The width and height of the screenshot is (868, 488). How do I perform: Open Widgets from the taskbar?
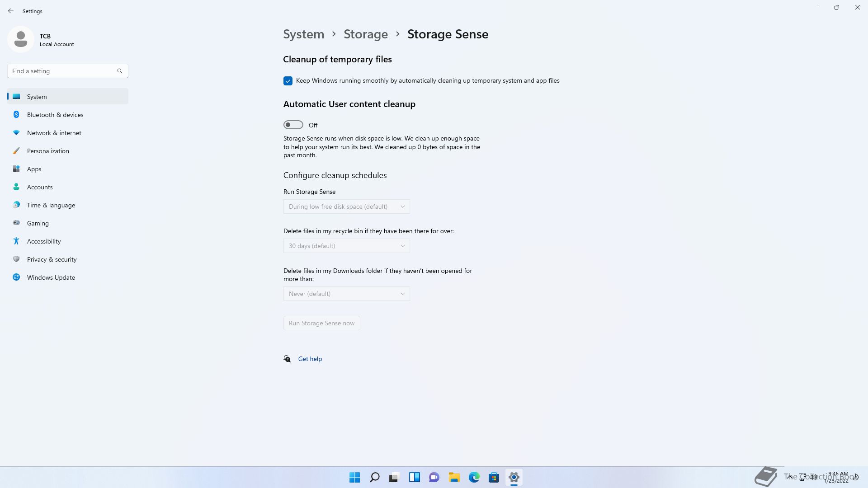coord(415,477)
